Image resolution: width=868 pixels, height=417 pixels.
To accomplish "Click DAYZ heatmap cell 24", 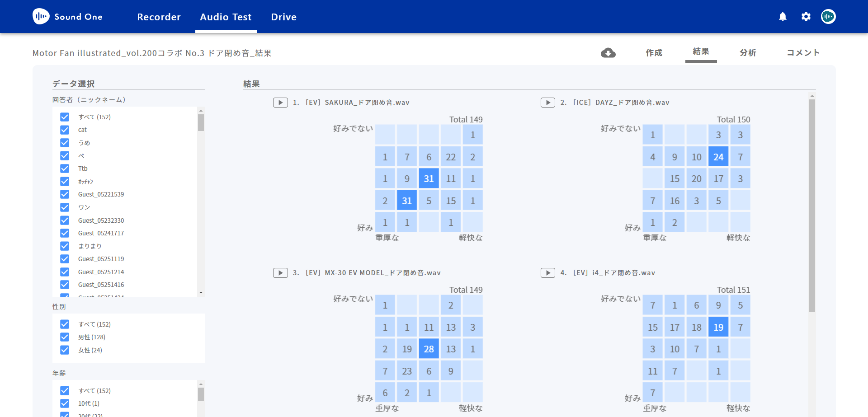I will (x=718, y=157).
